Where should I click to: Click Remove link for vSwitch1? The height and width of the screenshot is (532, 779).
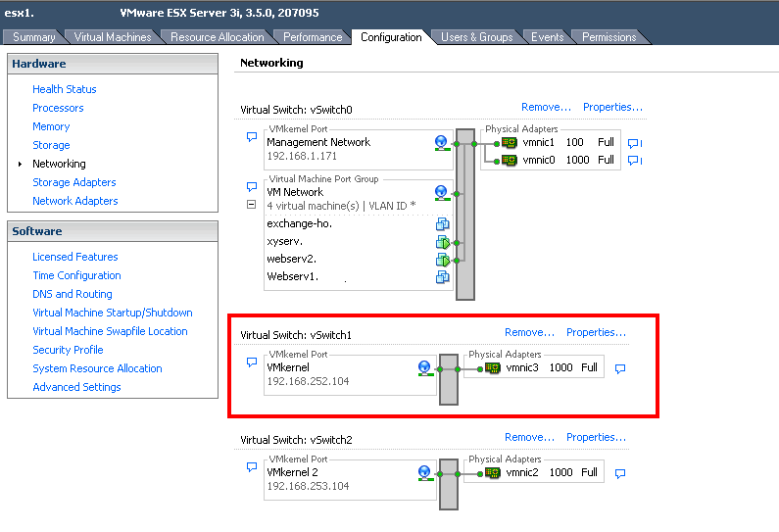click(x=529, y=332)
